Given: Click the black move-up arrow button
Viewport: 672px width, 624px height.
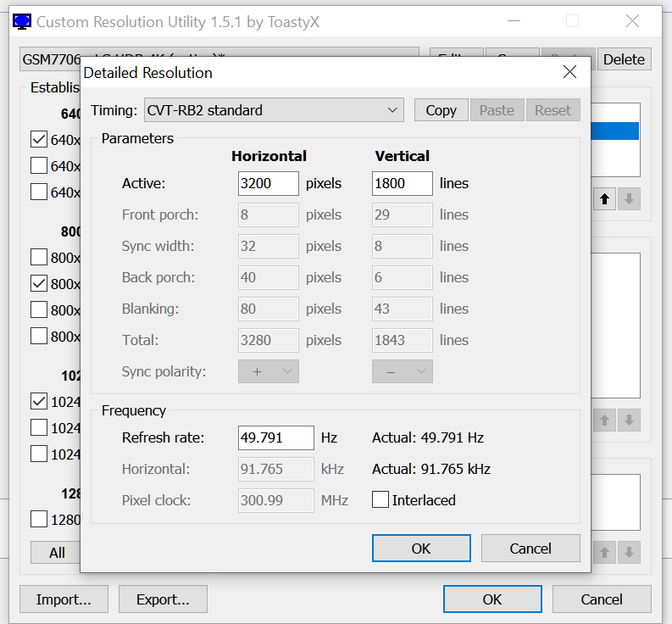Looking at the screenshot, I should coord(604,199).
